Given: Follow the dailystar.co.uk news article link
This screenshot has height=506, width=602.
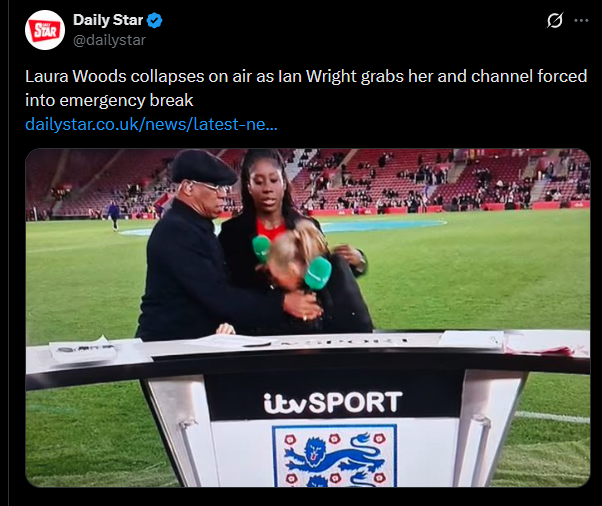Looking at the screenshot, I should pyautogui.click(x=151, y=124).
